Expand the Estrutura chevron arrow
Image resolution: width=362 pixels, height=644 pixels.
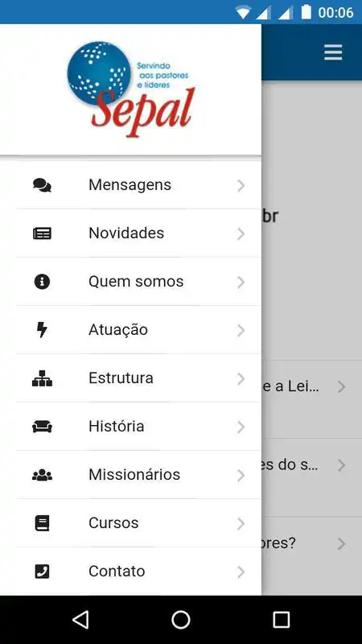click(x=241, y=378)
